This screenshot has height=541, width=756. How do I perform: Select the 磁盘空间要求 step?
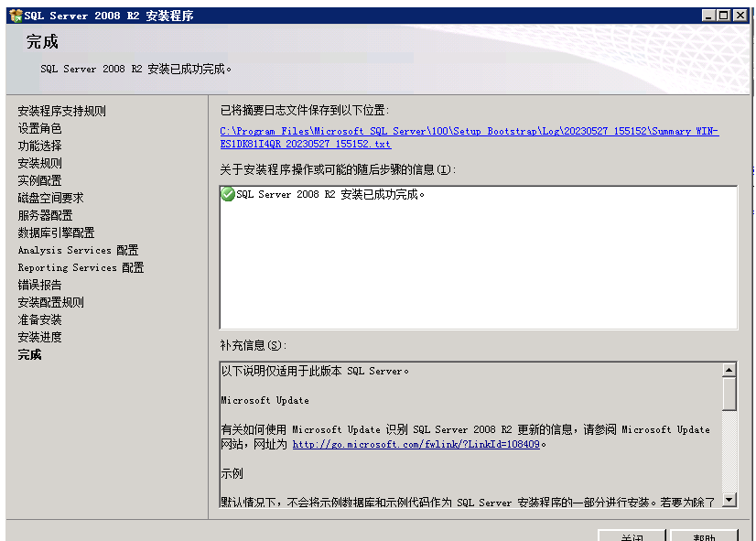(50, 198)
